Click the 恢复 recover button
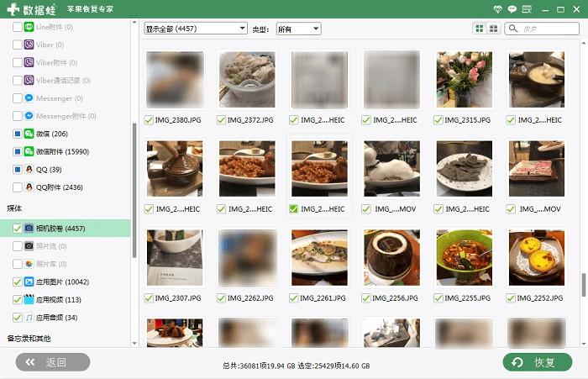The height and width of the screenshot is (379, 588). point(538,362)
